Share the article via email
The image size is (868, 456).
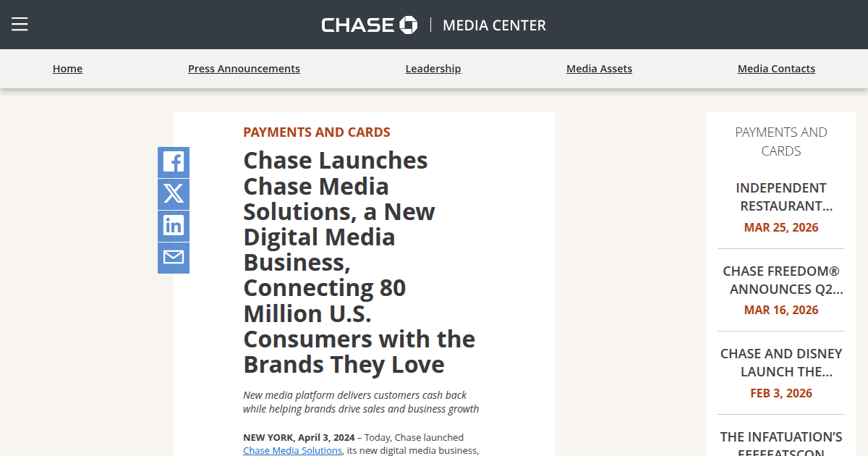[x=173, y=258]
